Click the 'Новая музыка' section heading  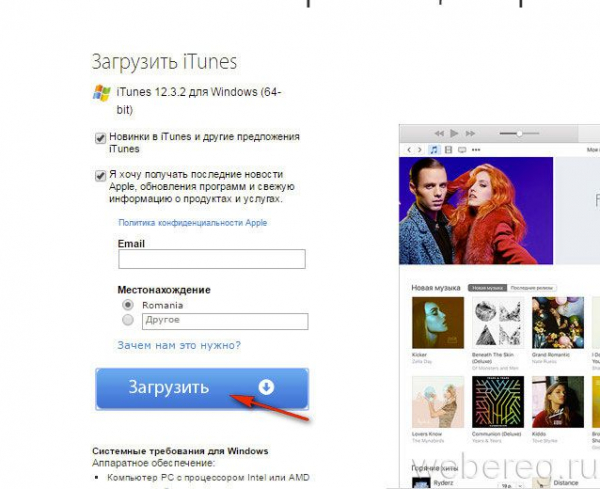[x=436, y=288]
